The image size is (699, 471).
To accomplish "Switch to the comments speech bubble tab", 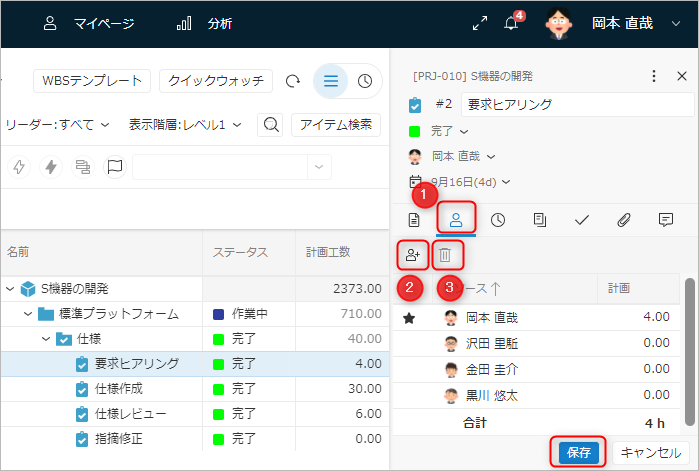I will 666,219.
